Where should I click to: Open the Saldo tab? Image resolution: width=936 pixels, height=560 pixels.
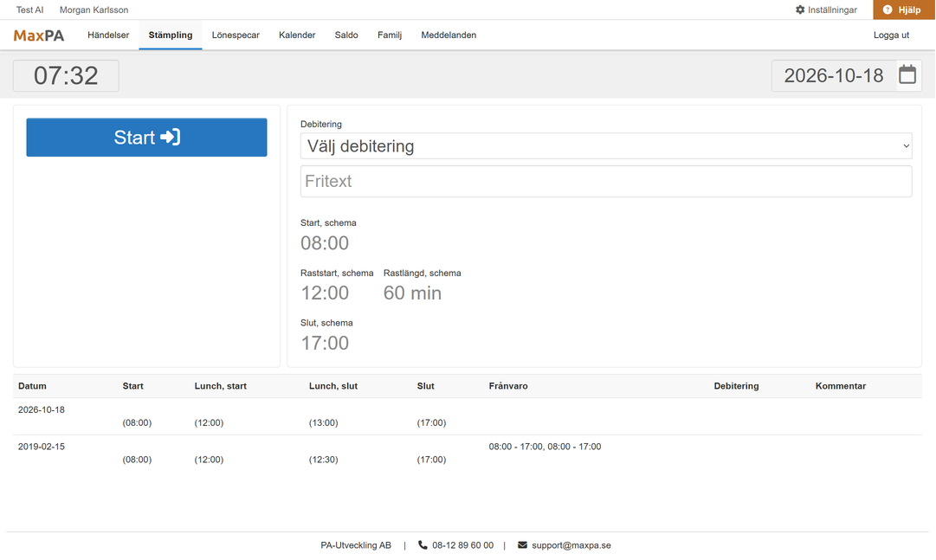click(x=346, y=35)
